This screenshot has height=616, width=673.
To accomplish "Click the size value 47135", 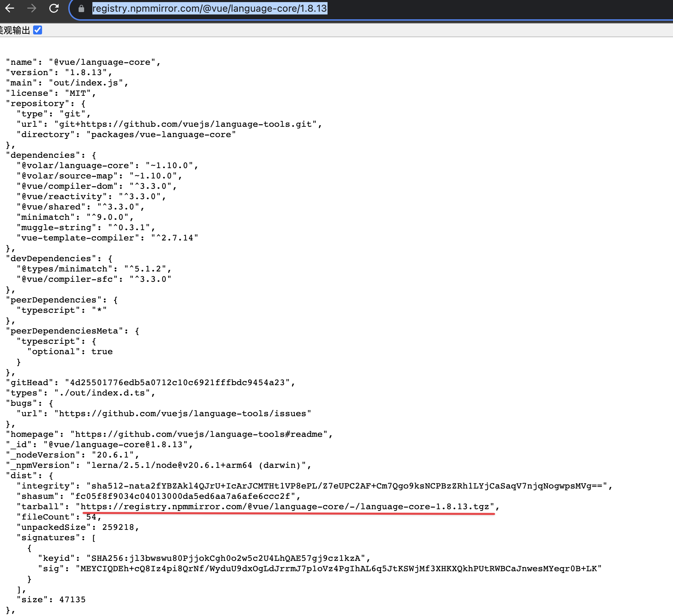I will [72, 600].
